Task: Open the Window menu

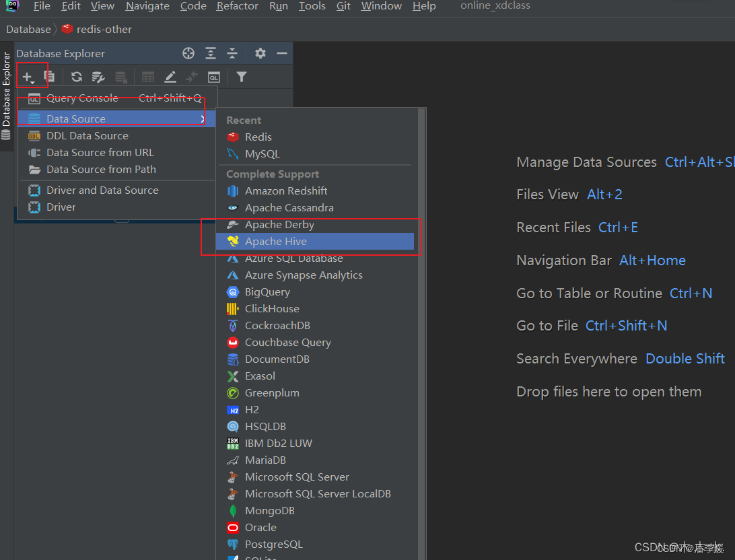Action: click(x=381, y=6)
